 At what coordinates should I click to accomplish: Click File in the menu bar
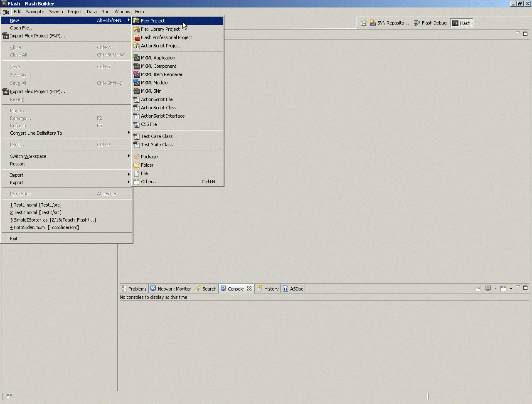point(6,12)
